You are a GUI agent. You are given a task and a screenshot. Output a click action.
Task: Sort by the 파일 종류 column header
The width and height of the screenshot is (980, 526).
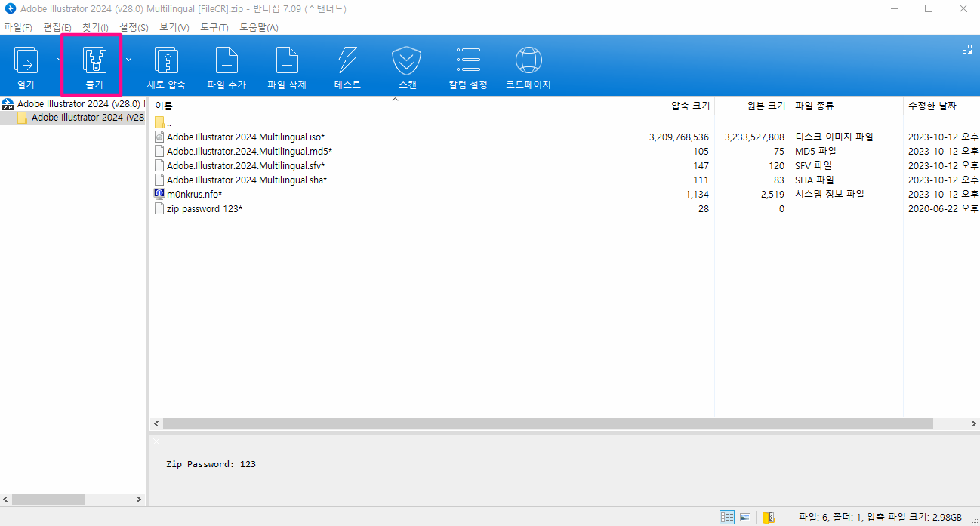(846, 106)
